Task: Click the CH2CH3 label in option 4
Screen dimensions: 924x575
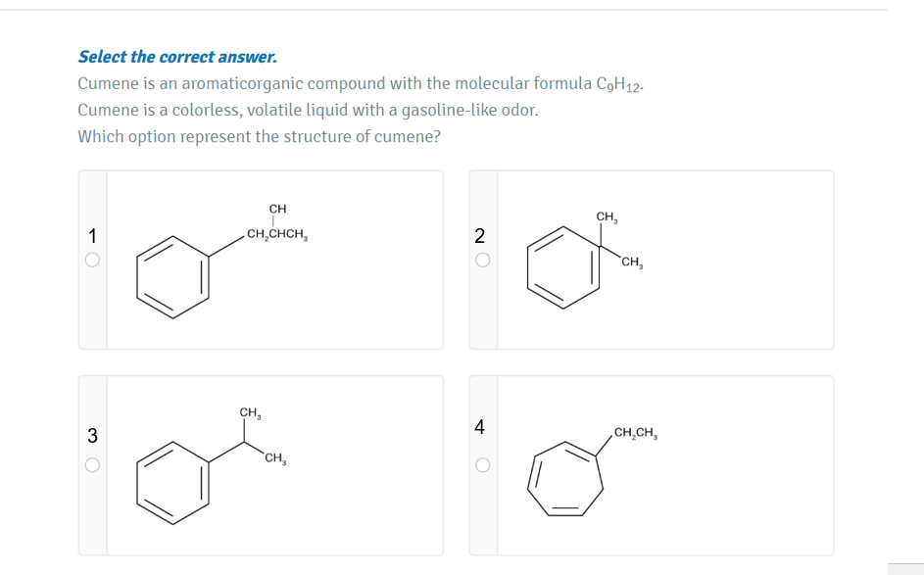Action: [x=635, y=433]
